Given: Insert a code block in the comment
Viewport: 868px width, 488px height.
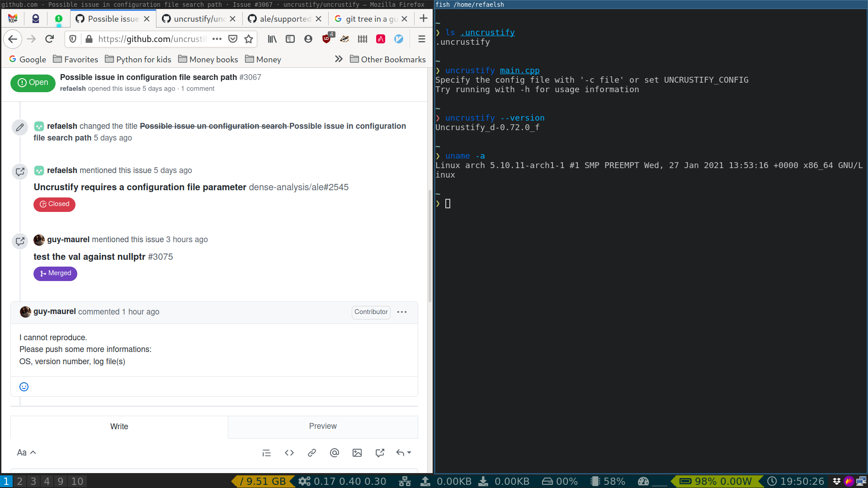Looking at the screenshot, I should (x=289, y=453).
